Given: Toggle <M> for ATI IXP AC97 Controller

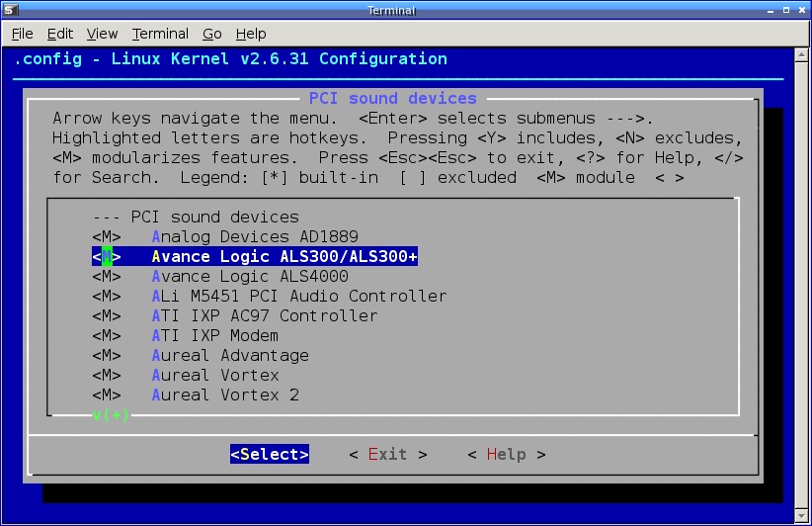Looking at the screenshot, I should coord(107,315).
